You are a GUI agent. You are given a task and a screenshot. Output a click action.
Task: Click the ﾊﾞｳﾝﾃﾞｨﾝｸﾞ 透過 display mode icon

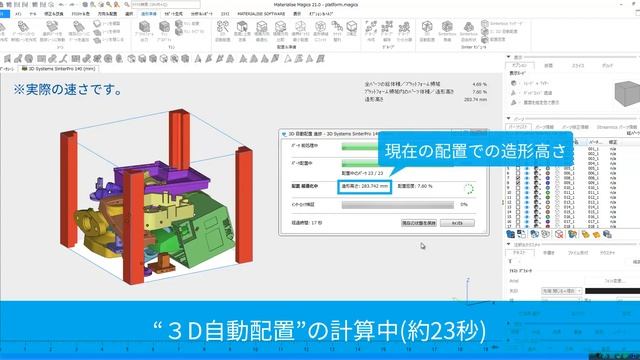pos(513,93)
